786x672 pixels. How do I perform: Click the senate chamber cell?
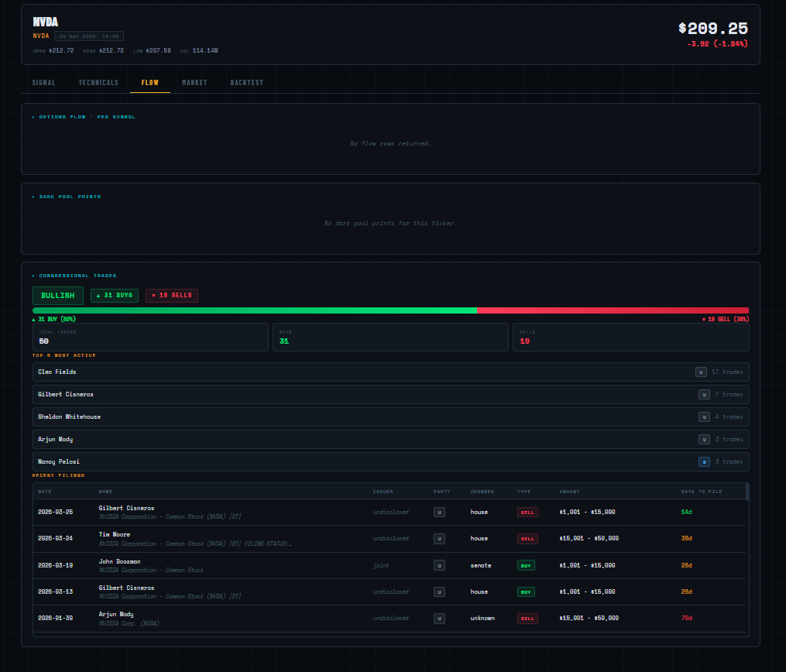(481, 565)
